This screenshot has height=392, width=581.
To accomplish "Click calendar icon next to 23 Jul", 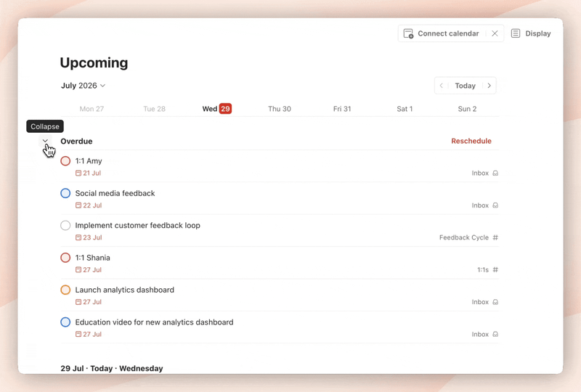I will click(x=78, y=237).
